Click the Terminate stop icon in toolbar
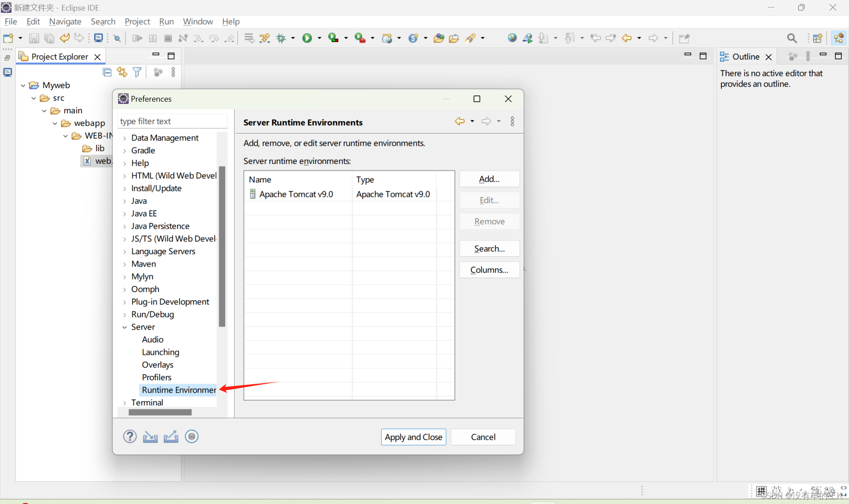The image size is (849, 504). [168, 38]
